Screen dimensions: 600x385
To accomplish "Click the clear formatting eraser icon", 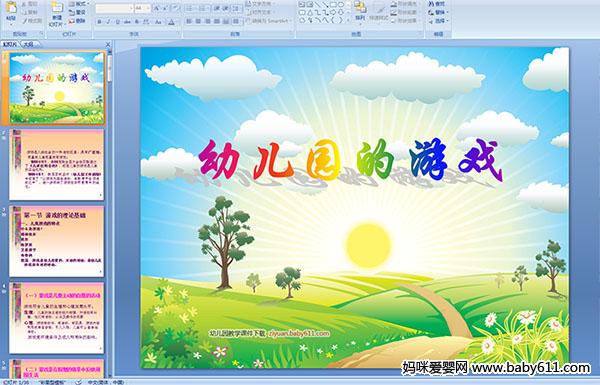I will (175, 8).
